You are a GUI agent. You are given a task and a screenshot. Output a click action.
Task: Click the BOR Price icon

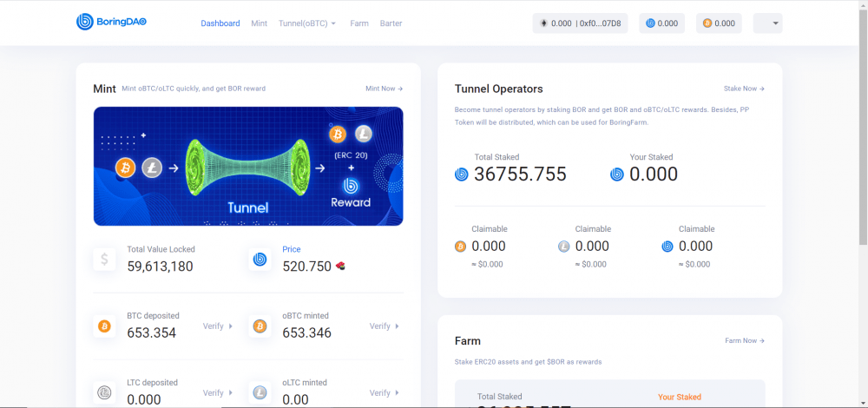point(260,259)
